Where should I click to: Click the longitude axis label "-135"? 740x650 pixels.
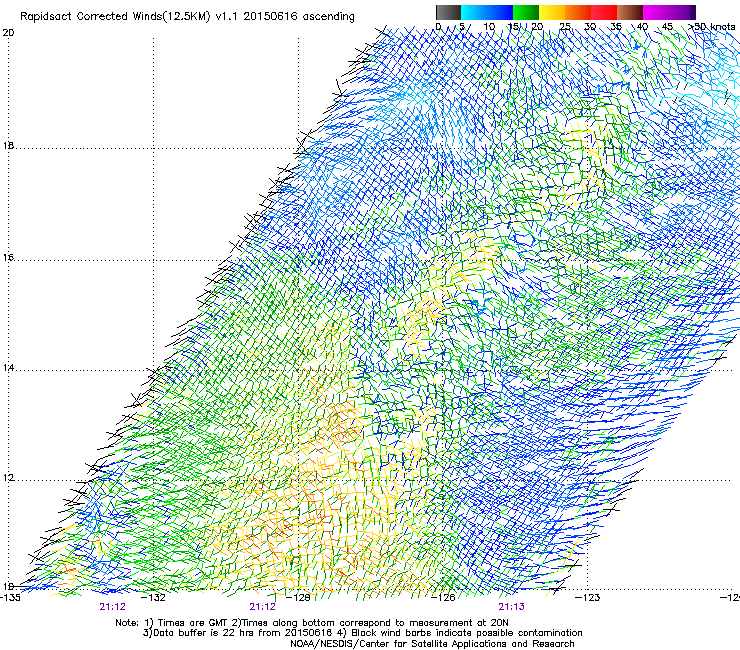tap(10, 598)
